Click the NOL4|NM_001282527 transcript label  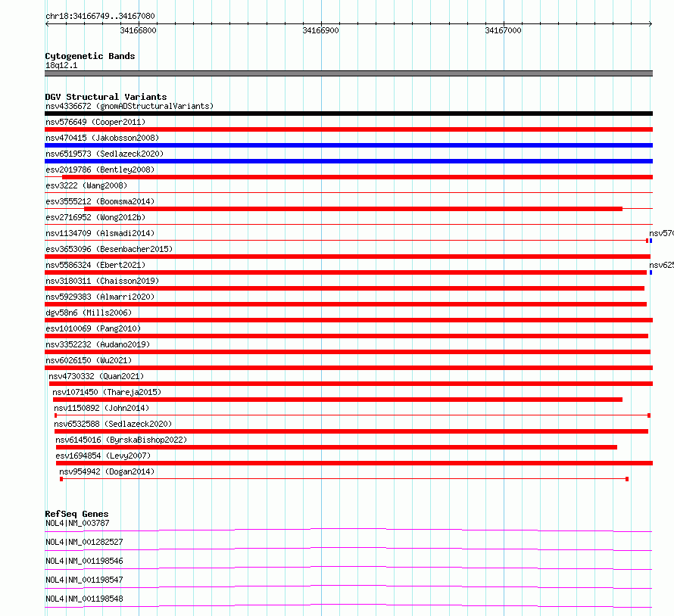click(84, 542)
